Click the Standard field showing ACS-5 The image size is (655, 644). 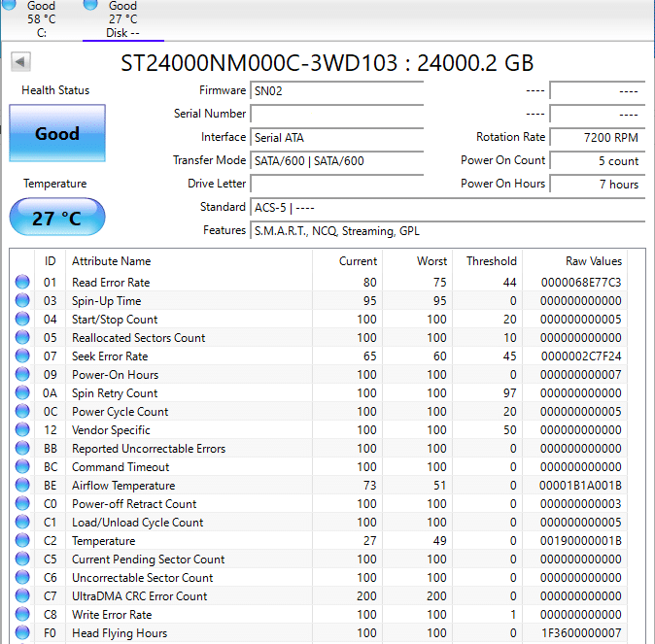coord(448,208)
